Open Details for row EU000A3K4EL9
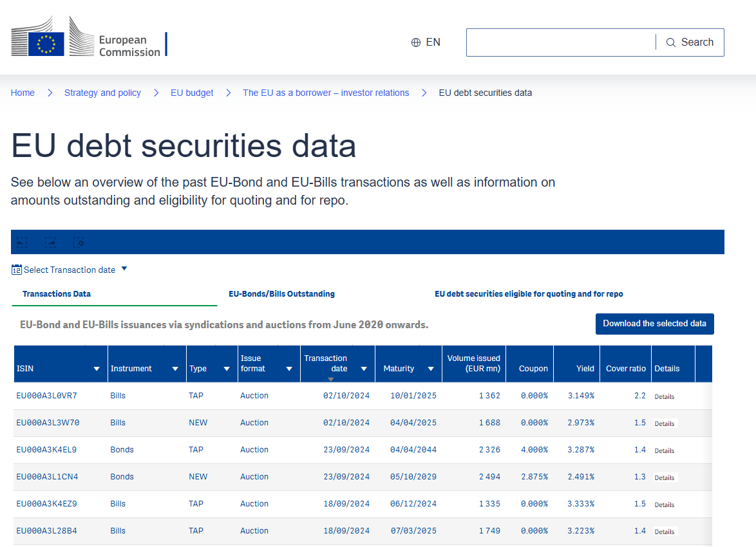This screenshot has height=547, width=756. point(665,450)
